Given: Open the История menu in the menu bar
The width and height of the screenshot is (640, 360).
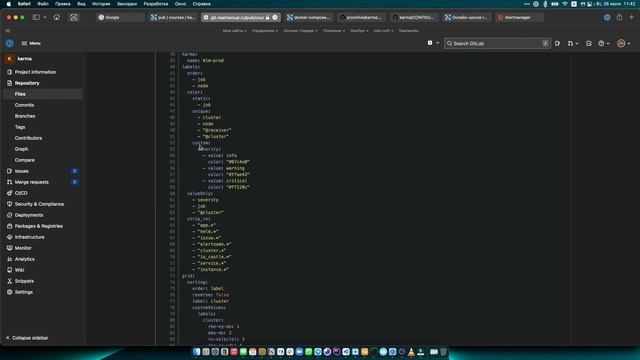Looking at the screenshot, I should 101,4.
